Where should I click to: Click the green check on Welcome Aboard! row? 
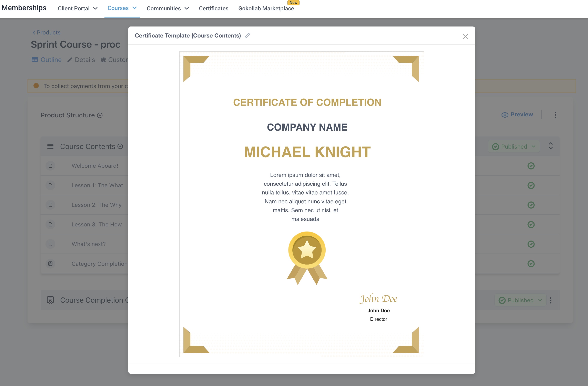[531, 166]
